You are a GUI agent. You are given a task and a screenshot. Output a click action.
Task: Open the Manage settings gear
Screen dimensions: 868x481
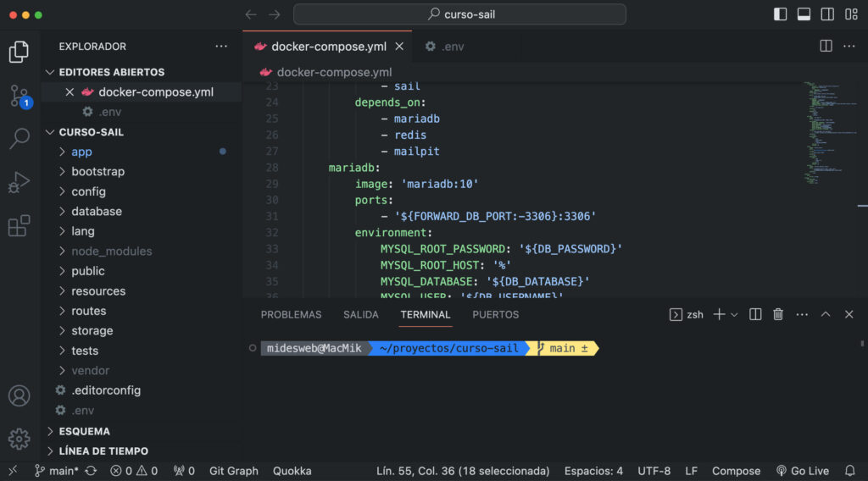[x=19, y=438]
